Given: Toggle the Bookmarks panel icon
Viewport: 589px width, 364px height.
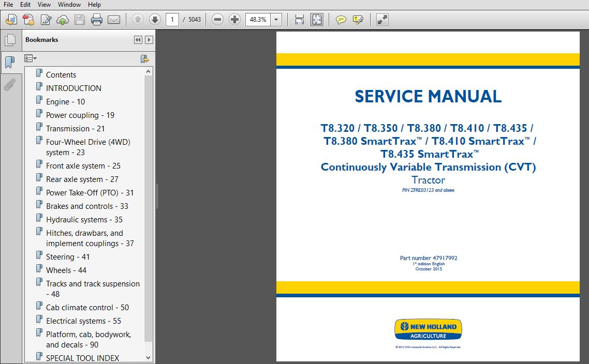Looking at the screenshot, I should tap(10, 62).
